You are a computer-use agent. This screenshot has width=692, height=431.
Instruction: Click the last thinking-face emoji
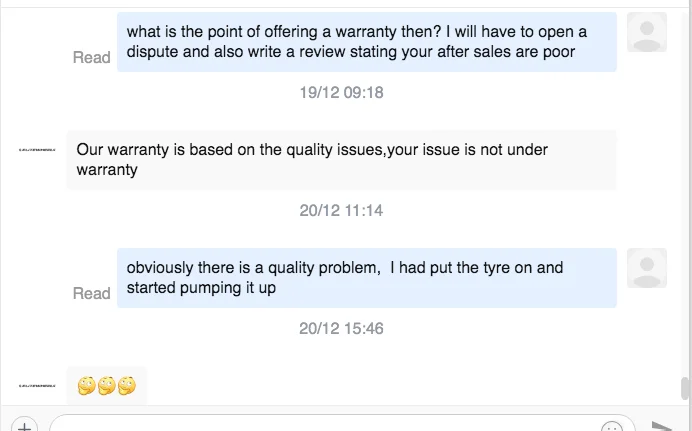point(125,385)
